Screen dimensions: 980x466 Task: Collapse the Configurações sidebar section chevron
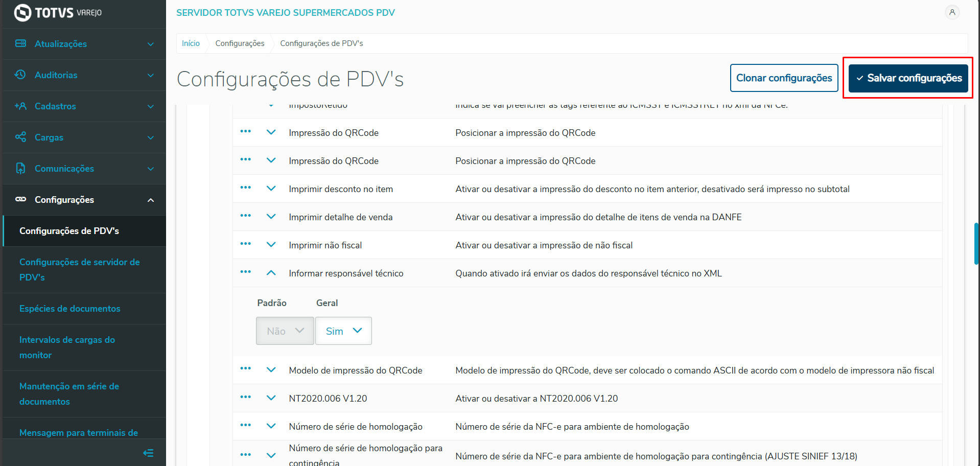(x=151, y=200)
